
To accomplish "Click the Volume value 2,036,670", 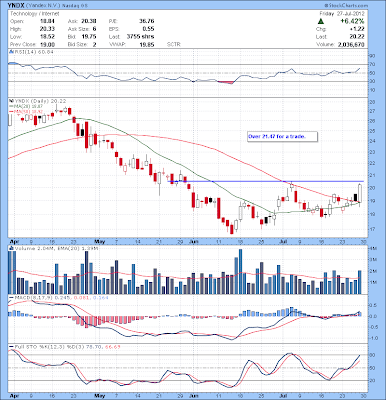I will pyautogui.click(x=351, y=44).
